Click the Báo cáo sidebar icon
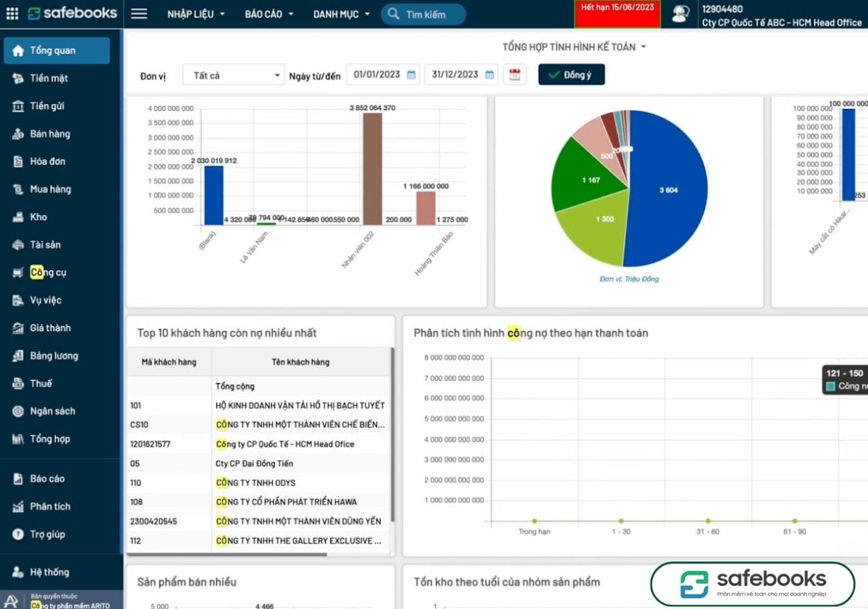Image resolution: width=868 pixels, height=609 pixels. tap(18, 479)
